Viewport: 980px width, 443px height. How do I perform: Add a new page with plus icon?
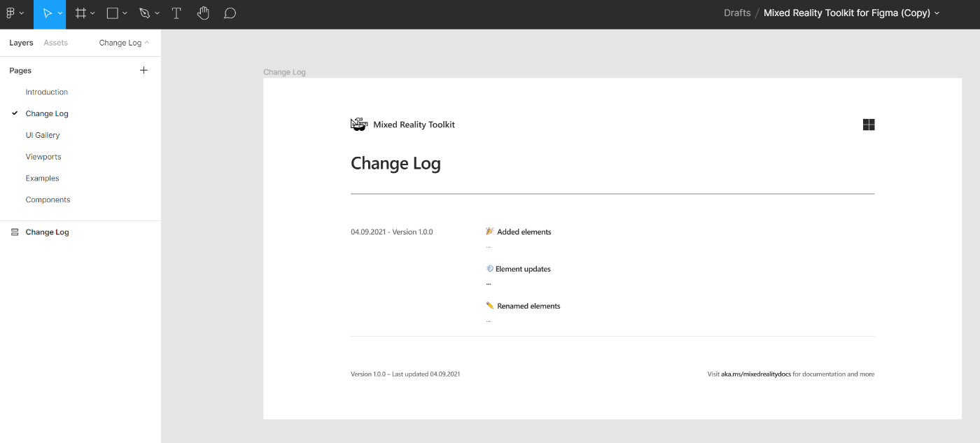tap(143, 70)
